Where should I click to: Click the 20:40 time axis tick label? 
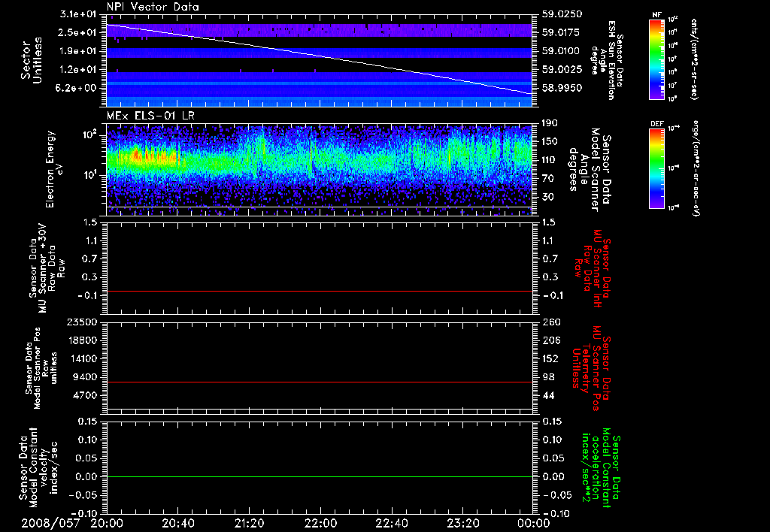coord(178,523)
